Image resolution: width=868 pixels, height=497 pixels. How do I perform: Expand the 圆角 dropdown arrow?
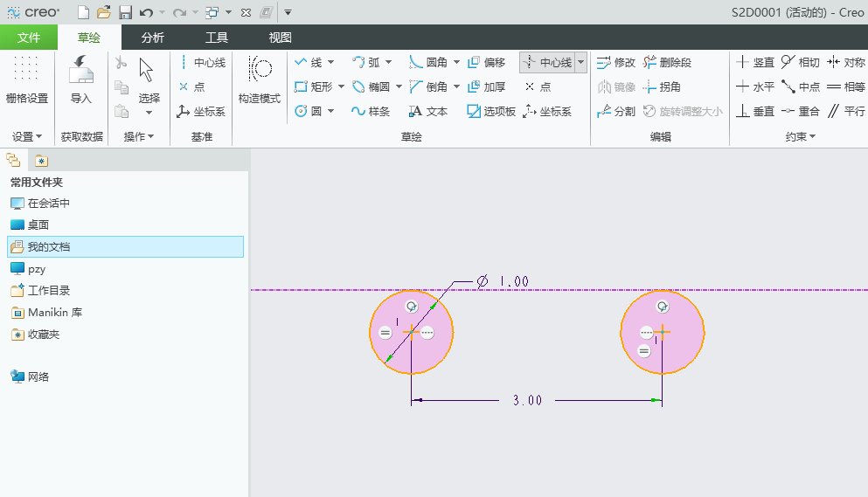(x=456, y=63)
